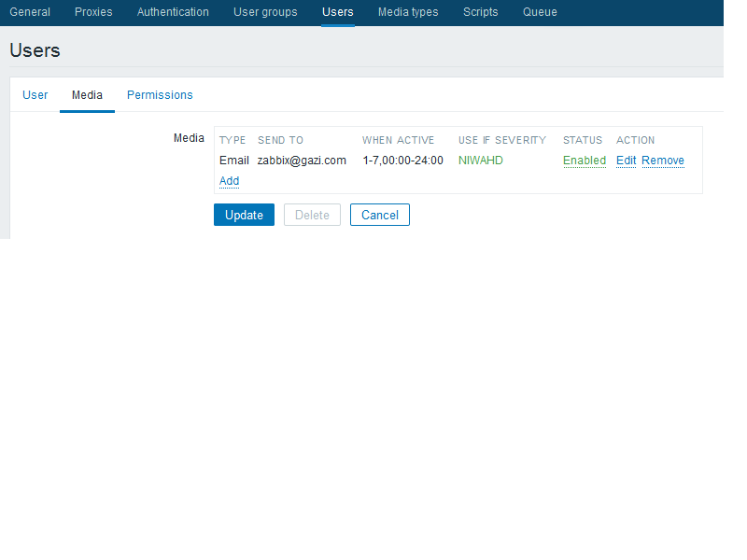747x560 pixels.
Task: Click the Users page heading
Action: (35, 50)
